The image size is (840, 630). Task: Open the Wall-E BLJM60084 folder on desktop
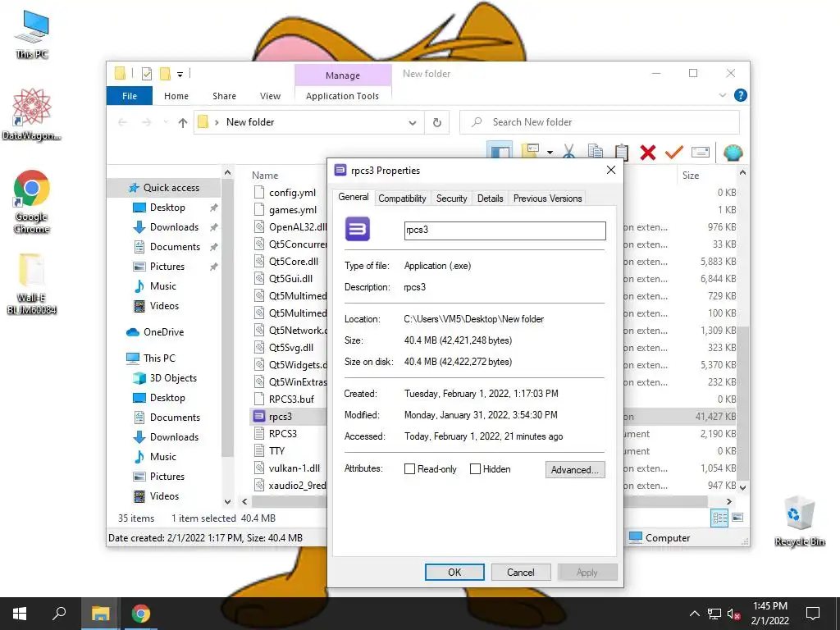32,284
